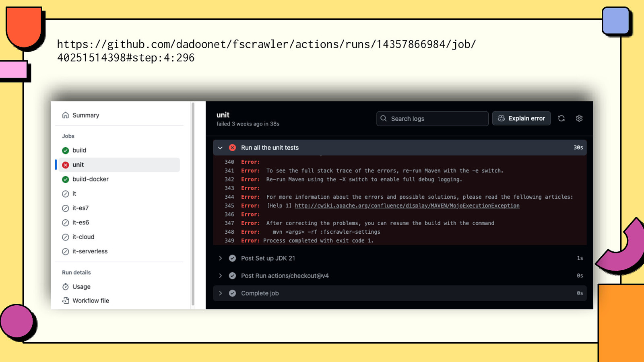This screenshot has height=362, width=644.
Task: Click failed icon on Run all the unit tests
Action: pyautogui.click(x=233, y=148)
